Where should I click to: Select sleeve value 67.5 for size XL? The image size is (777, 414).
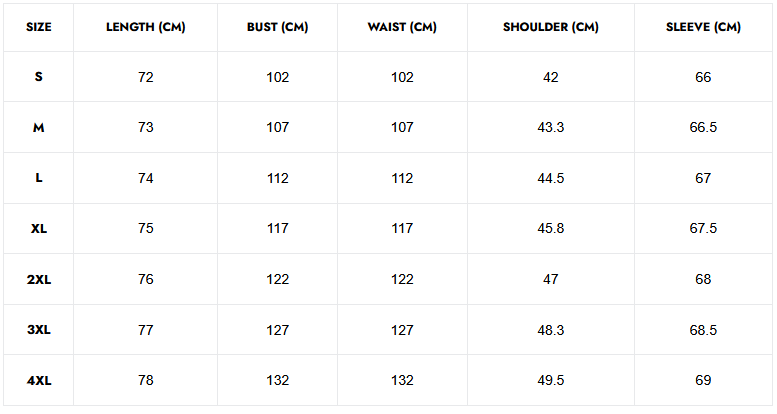(703, 229)
